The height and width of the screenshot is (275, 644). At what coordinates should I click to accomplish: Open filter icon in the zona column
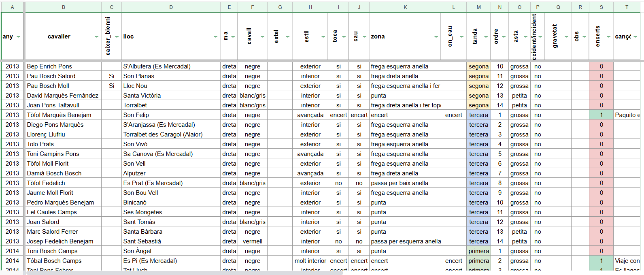coord(436,36)
